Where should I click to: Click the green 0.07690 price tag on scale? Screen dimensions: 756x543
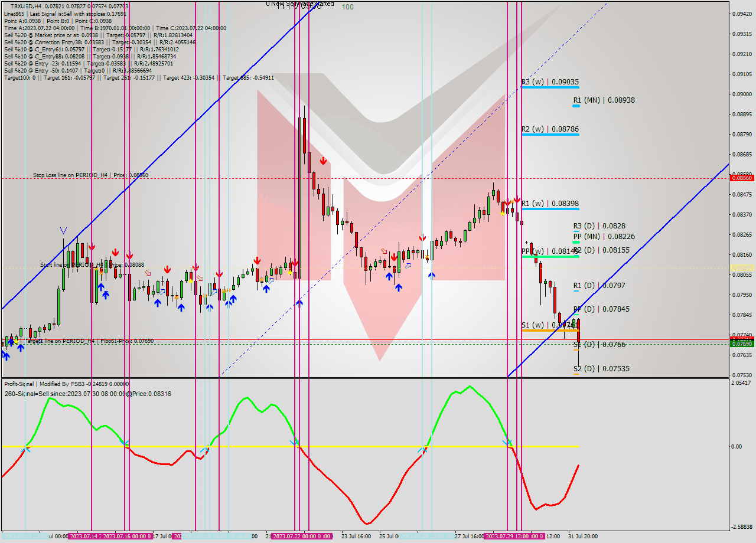tap(742, 344)
